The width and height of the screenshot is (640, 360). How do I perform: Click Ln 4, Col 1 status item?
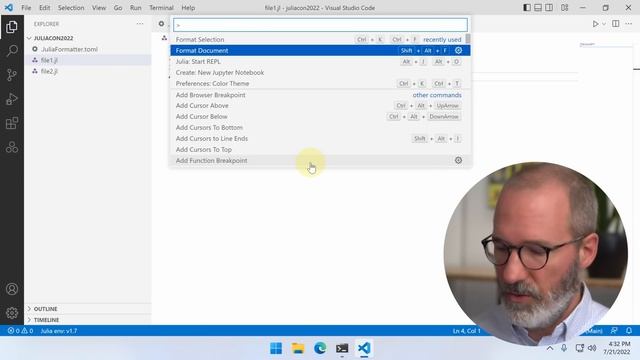pyautogui.click(x=467, y=331)
